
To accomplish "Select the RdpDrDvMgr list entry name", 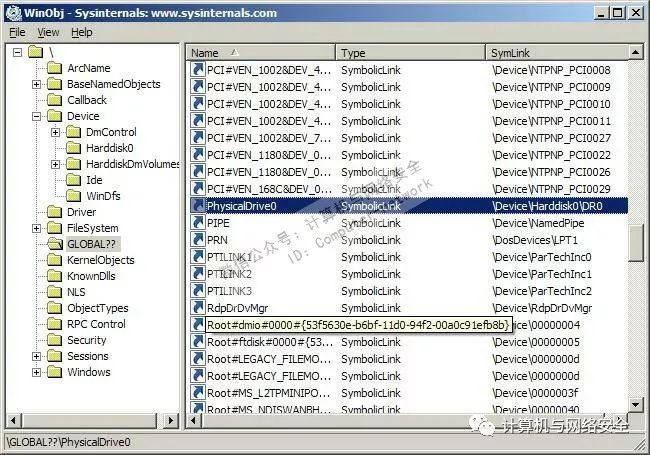I will 238,308.
